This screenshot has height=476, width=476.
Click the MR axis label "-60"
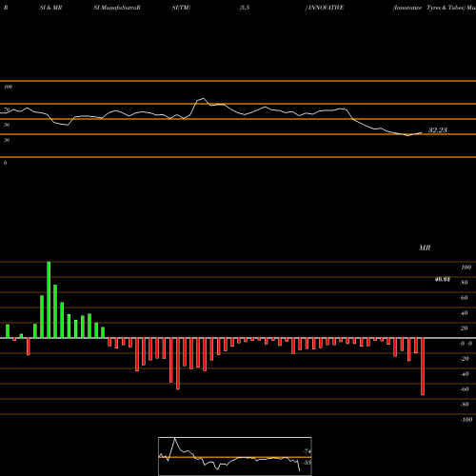click(x=465, y=389)
